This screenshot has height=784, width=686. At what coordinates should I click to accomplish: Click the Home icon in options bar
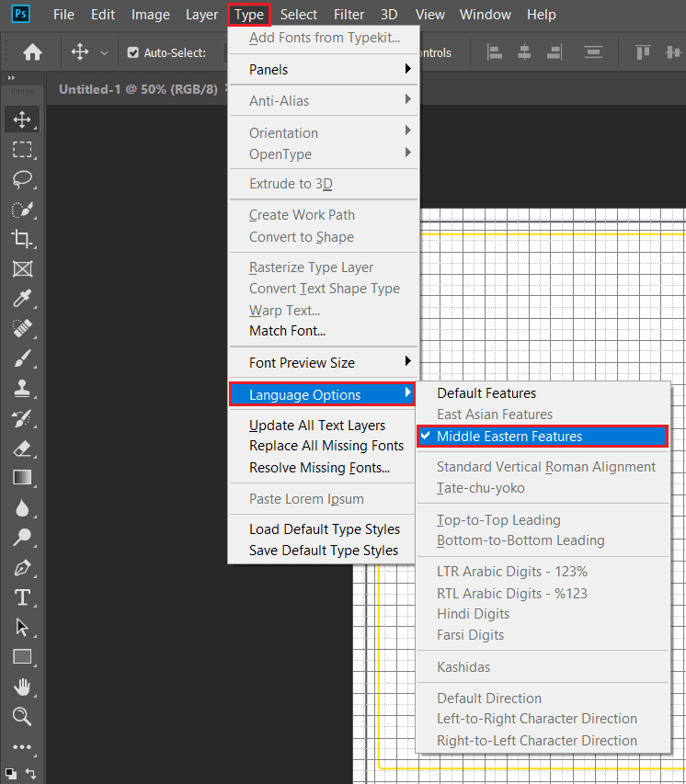32,52
